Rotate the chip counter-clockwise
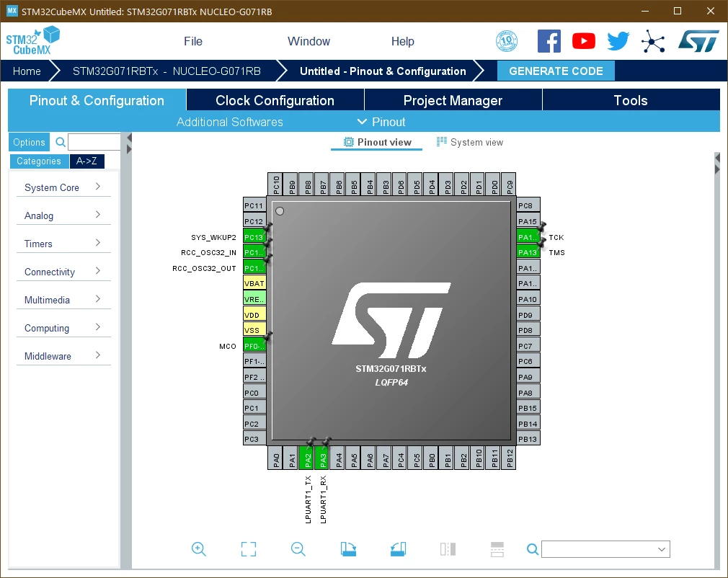Viewport: 728px width, 578px height. (398, 548)
